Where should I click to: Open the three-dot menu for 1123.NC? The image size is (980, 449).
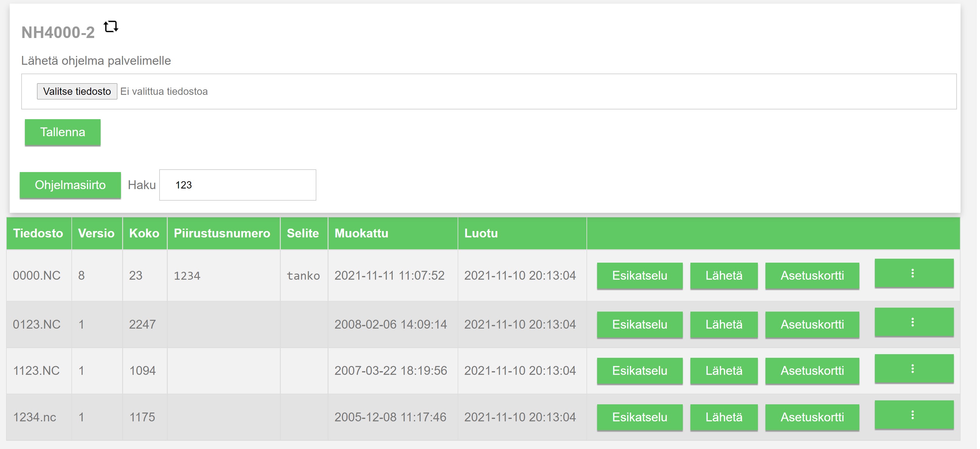914,369
